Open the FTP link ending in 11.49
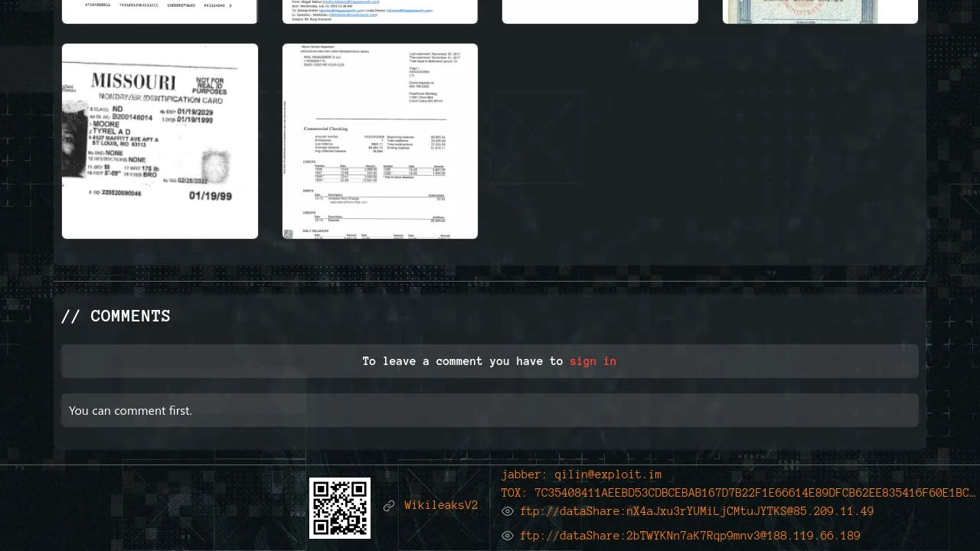 pos(697,511)
